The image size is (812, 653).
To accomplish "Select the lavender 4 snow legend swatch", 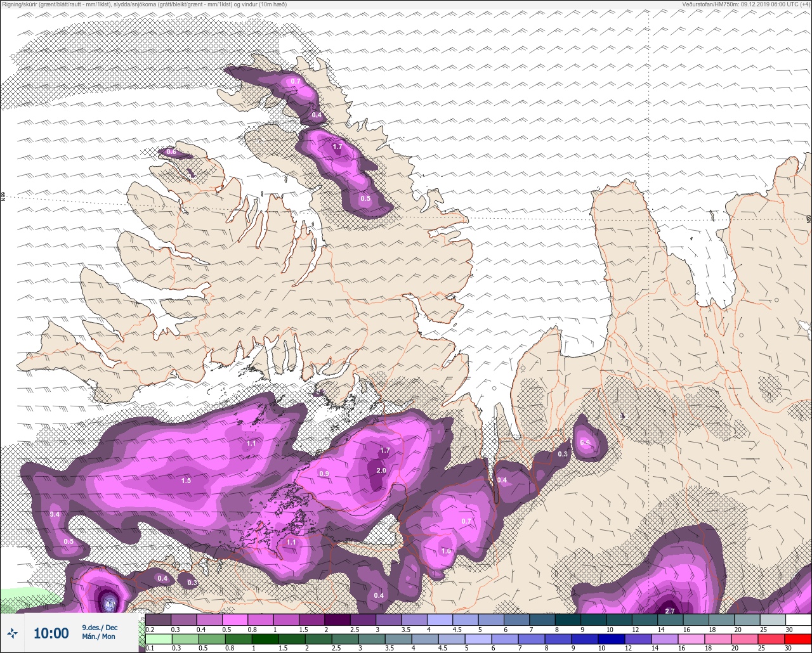I will coord(440,620).
